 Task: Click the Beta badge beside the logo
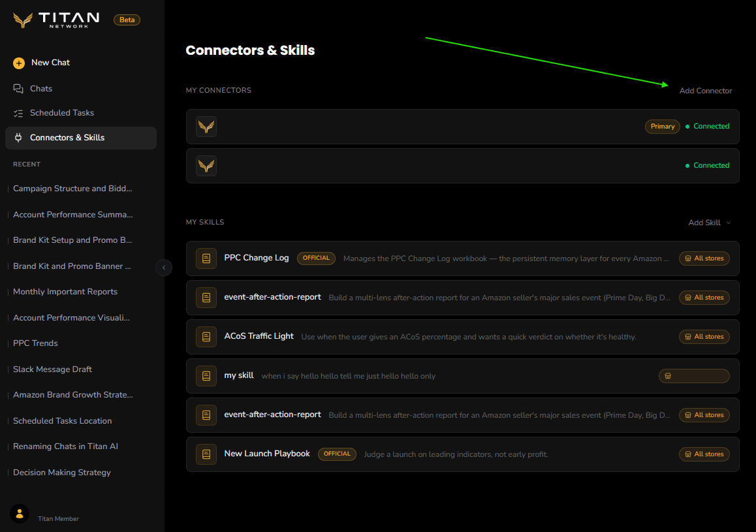point(127,20)
